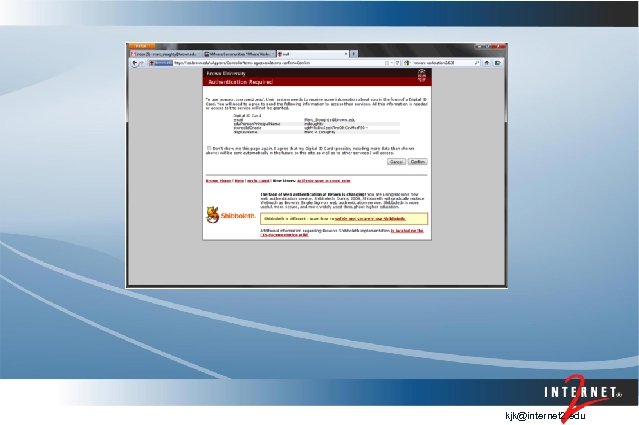Open the Brown Home link
Screen dimensions: 639x425
pos(218,181)
